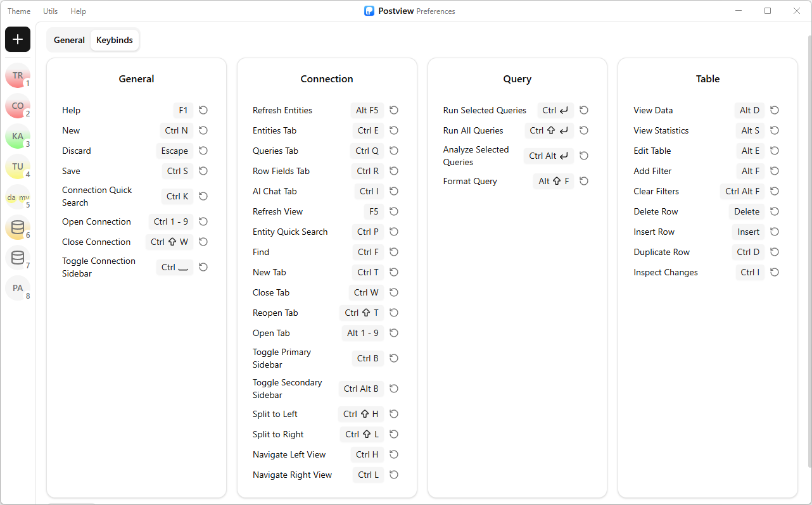This screenshot has width=812, height=505.
Task: Open the database connection numbered 6
Action: 18,227
